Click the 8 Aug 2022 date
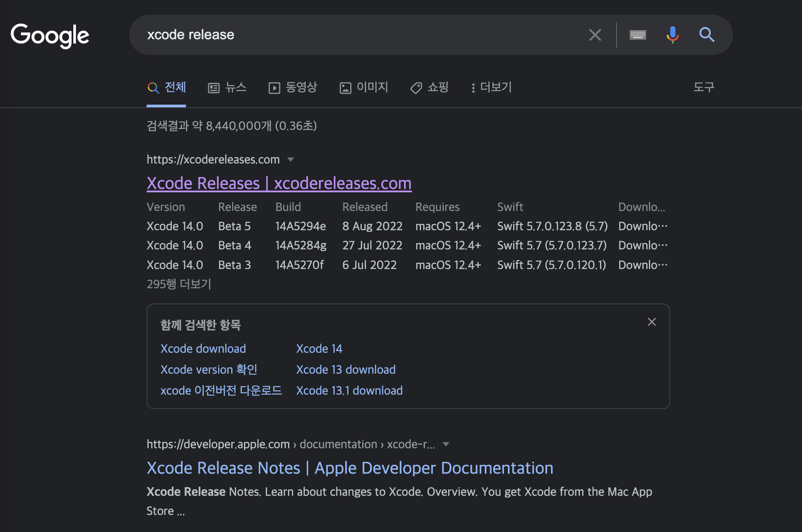Image resolution: width=802 pixels, height=532 pixels. [x=373, y=226]
